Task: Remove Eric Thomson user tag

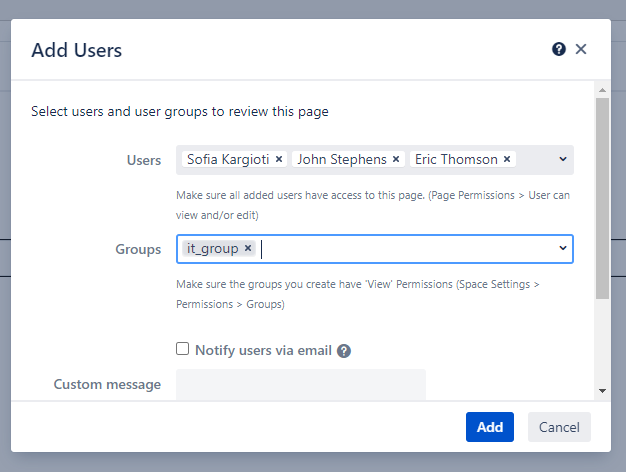Action: (507, 159)
